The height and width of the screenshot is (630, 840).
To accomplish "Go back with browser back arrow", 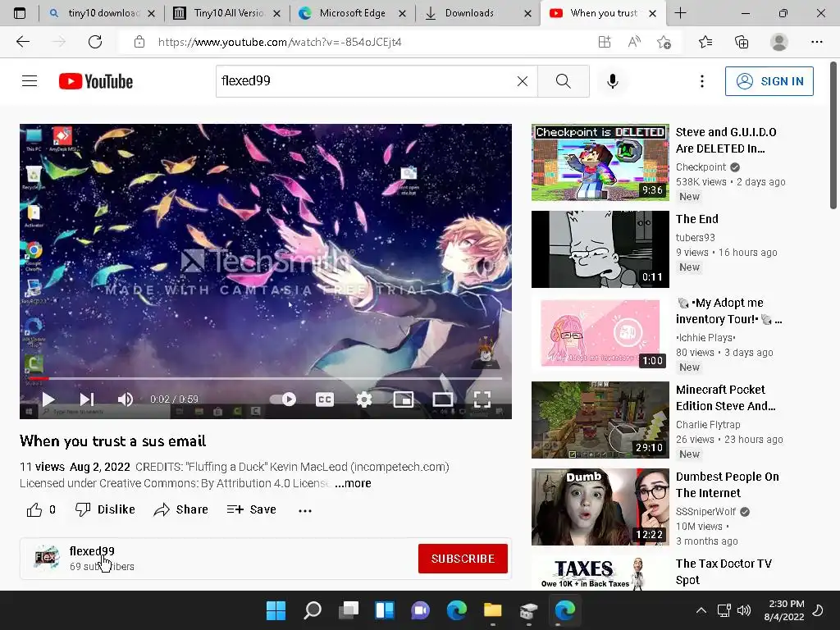I will [22, 42].
